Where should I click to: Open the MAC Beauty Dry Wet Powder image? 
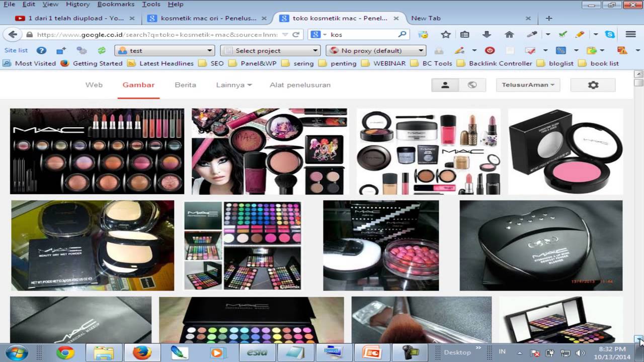pos(93,245)
